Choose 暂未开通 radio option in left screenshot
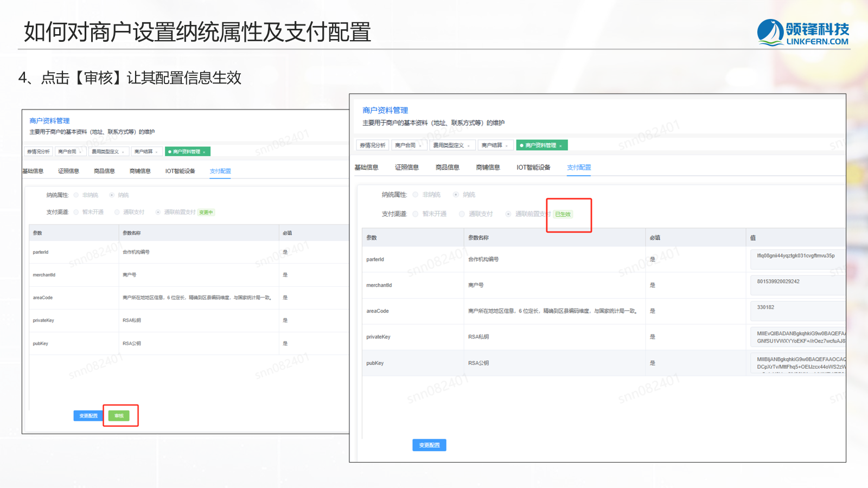 pos(76,213)
